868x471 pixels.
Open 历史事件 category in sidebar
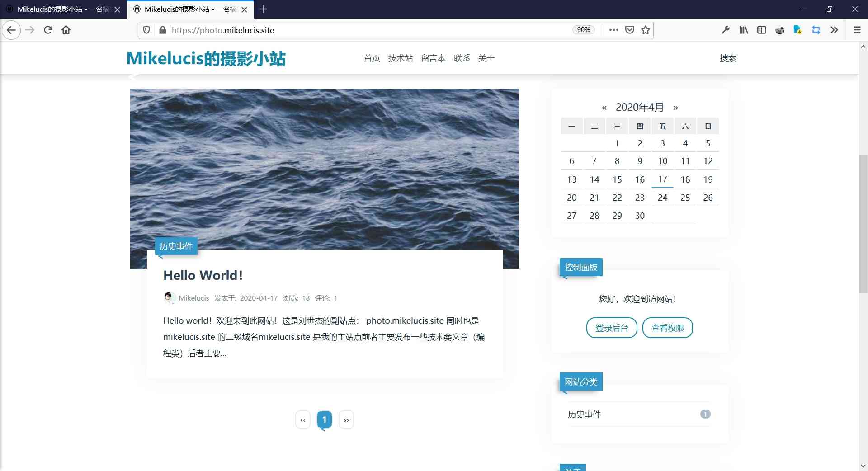tap(584, 414)
